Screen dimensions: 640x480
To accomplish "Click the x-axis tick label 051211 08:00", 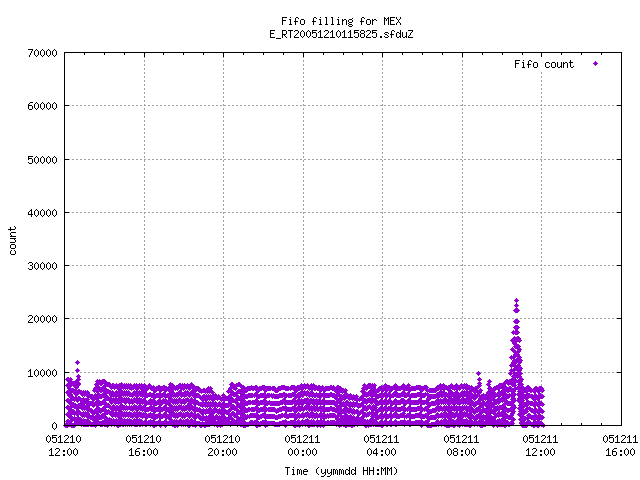I will point(462,446).
